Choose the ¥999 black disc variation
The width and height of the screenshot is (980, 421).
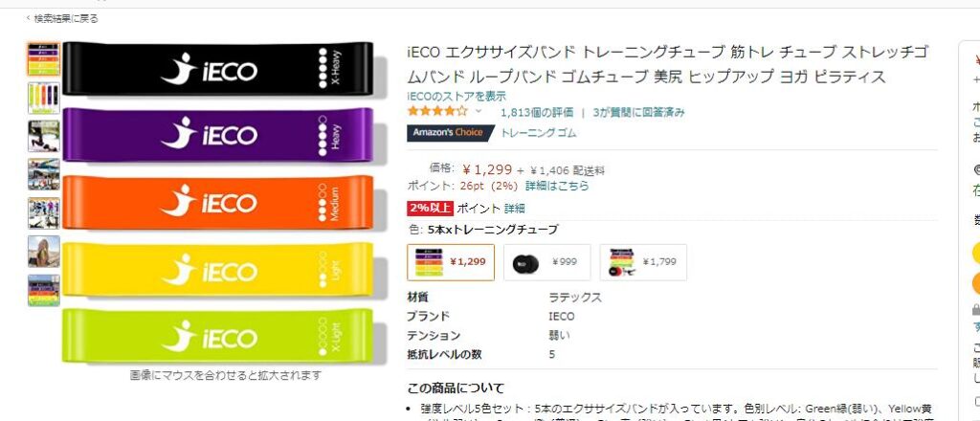coord(546,262)
